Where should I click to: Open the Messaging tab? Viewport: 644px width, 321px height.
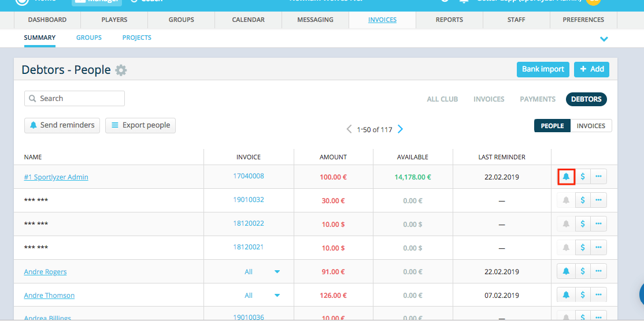[316, 20]
